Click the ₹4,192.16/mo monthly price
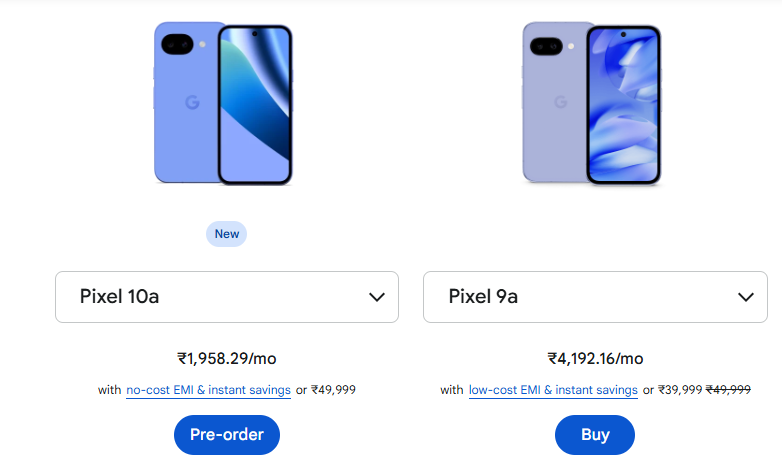This screenshot has width=782, height=463. tap(595, 358)
